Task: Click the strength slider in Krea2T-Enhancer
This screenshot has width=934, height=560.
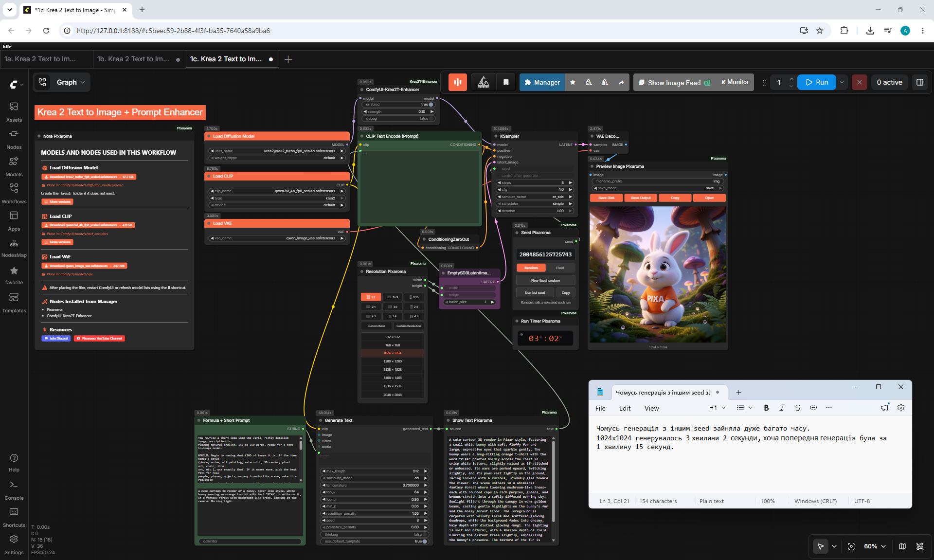Action: coord(398,111)
